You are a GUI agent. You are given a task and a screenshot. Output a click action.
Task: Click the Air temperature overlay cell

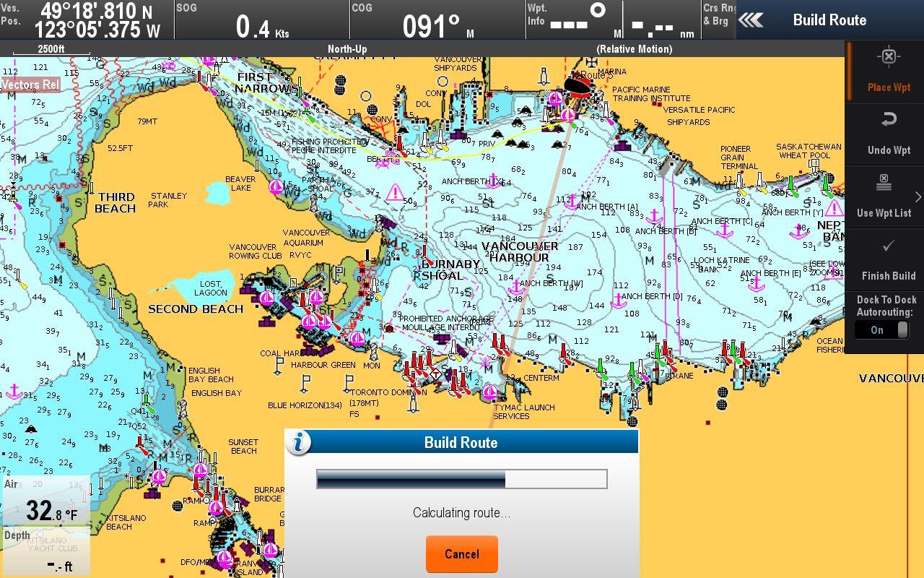point(45,500)
